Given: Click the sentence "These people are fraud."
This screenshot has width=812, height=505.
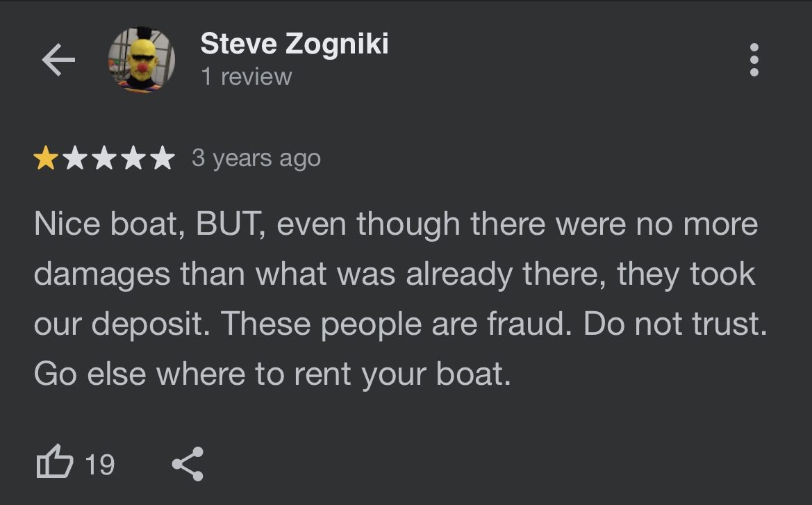Looking at the screenshot, I should click(x=397, y=324).
